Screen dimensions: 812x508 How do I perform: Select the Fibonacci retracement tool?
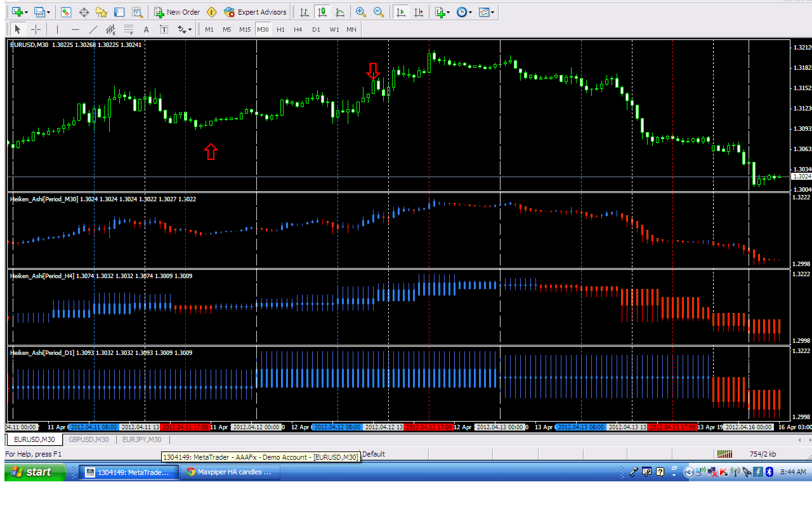click(x=129, y=29)
